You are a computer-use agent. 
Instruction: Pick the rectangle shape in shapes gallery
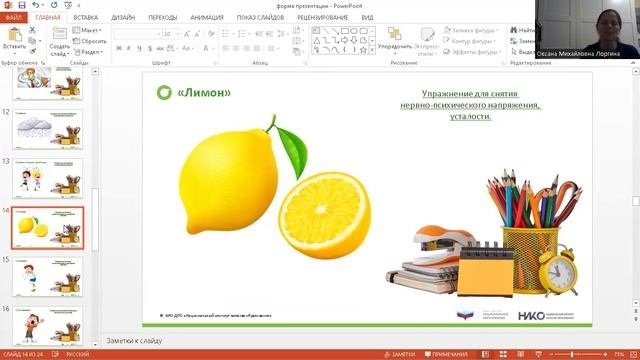pyautogui.click(x=344, y=31)
